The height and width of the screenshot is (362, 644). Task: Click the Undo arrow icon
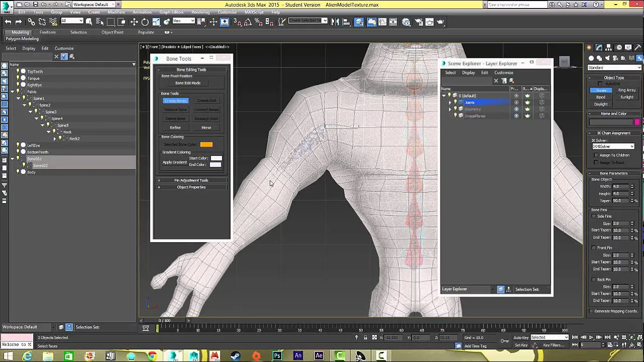tap(8, 22)
